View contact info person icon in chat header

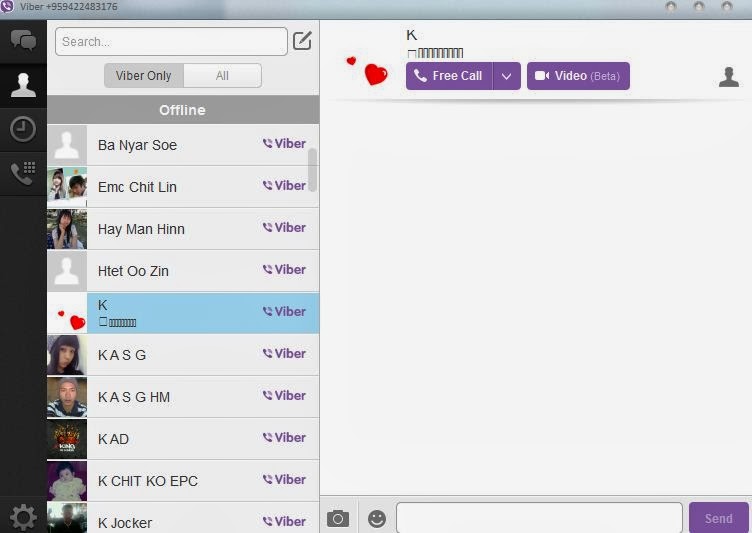tap(728, 77)
